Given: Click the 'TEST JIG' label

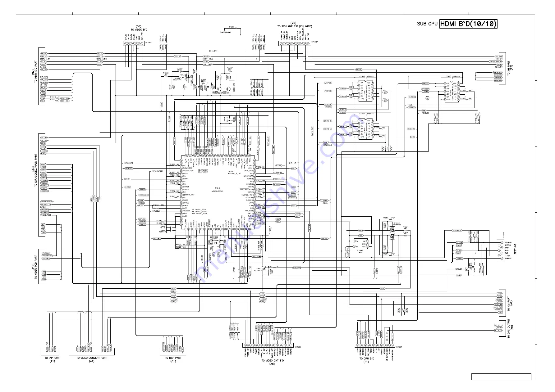Looking at the screenshot, I should [515, 249].
